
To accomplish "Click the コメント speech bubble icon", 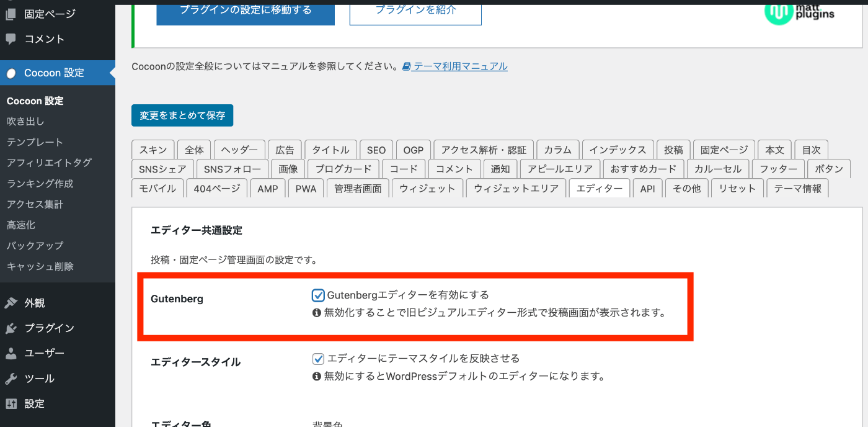I will pos(11,39).
